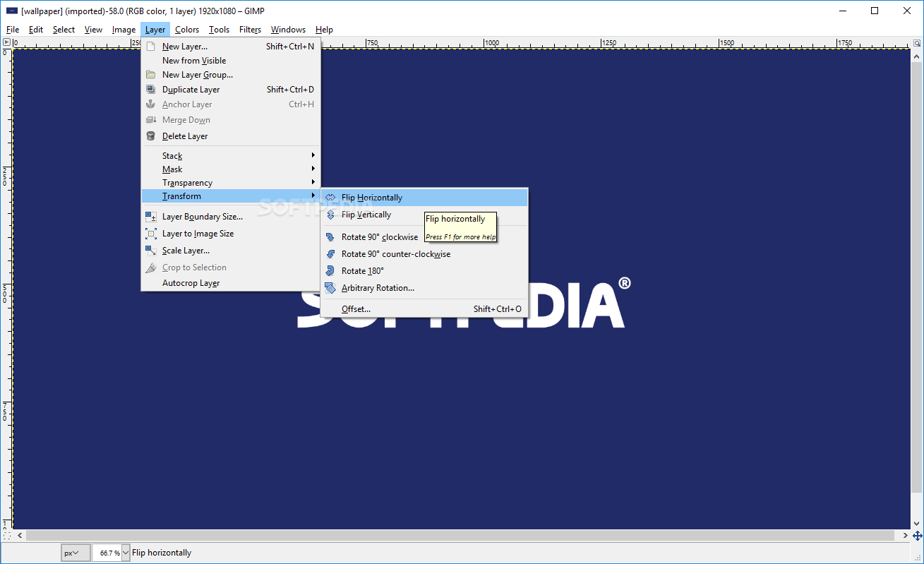This screenshot has height=564, width=924.
Task: Click the scroll down arrow of vertical scrollbar
Action: coord(917,524)
